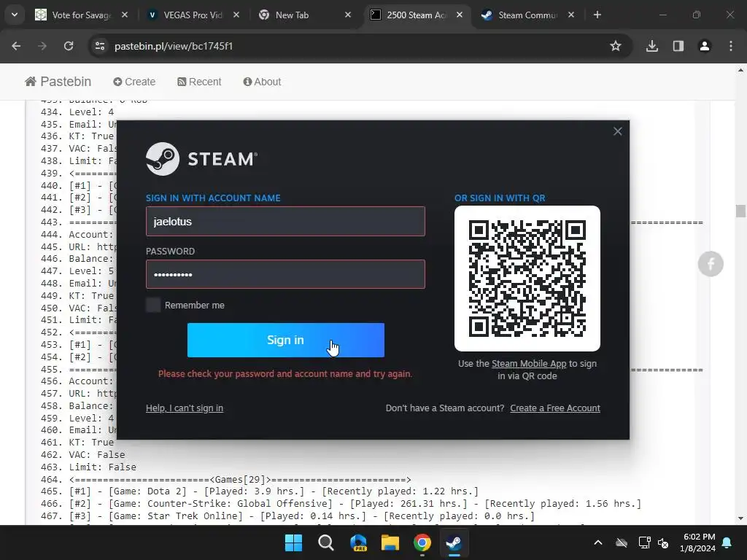Switch to the Vote for Savage tab

point(82,15)
